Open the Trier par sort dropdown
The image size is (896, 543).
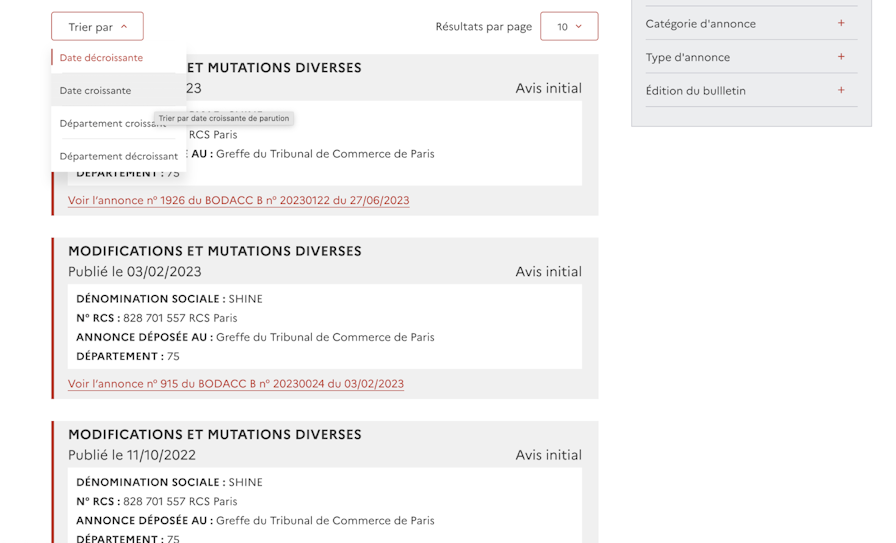(97, 26)
